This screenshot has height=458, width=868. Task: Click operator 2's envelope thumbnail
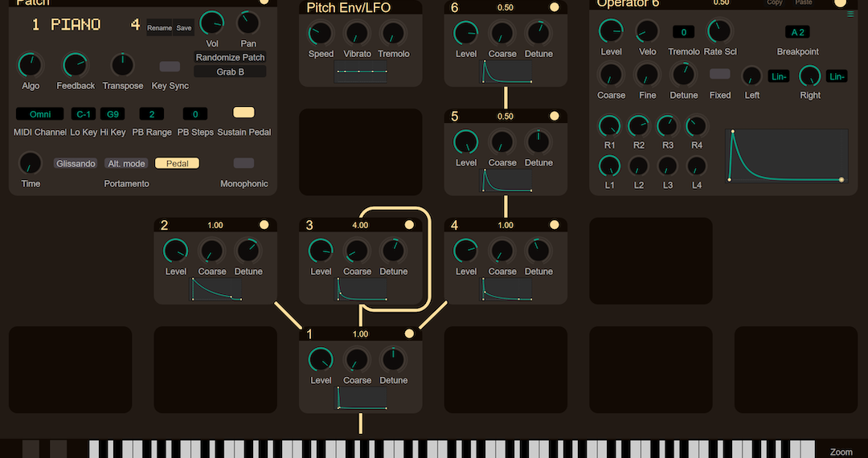click(216, 290)
